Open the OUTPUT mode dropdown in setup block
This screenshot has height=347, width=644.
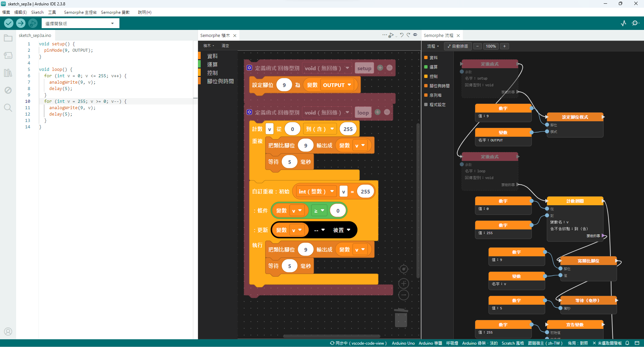pyautogui.click(x=337, y=85)
